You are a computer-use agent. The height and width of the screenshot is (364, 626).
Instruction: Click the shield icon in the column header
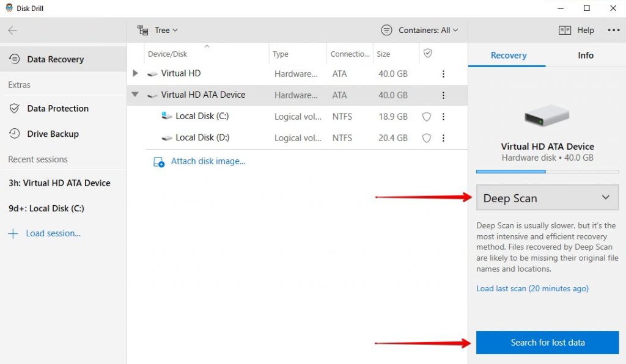pyautogui.click(x=428, y=53)
